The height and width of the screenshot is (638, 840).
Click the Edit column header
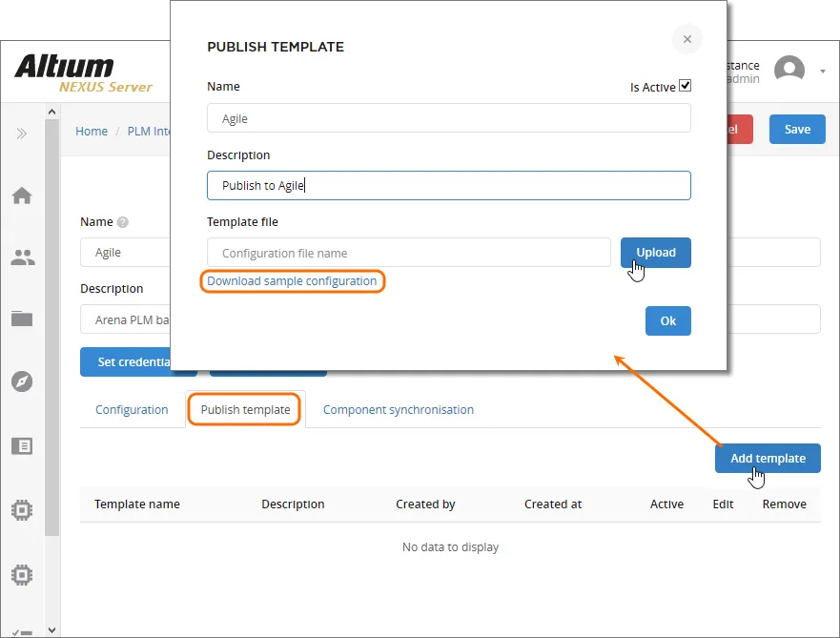coord(723,504)
